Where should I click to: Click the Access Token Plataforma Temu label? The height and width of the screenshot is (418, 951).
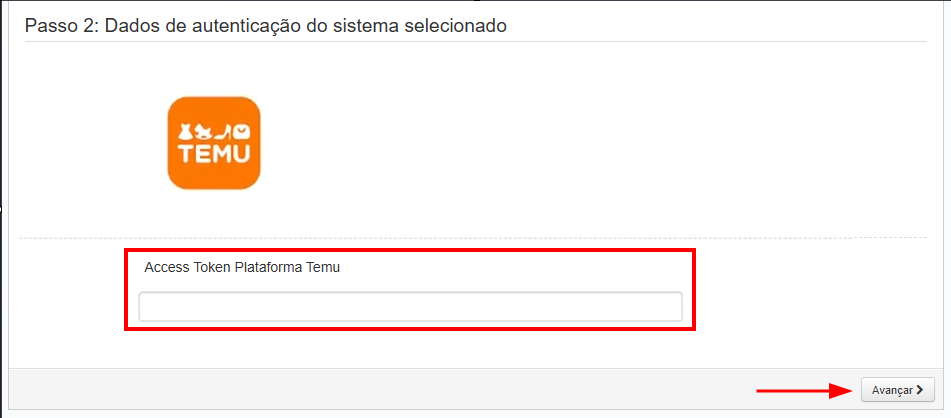coord(242,267)
